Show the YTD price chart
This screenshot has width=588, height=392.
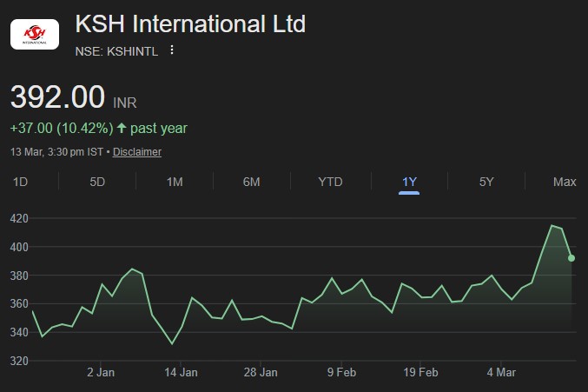pos(330,182)
